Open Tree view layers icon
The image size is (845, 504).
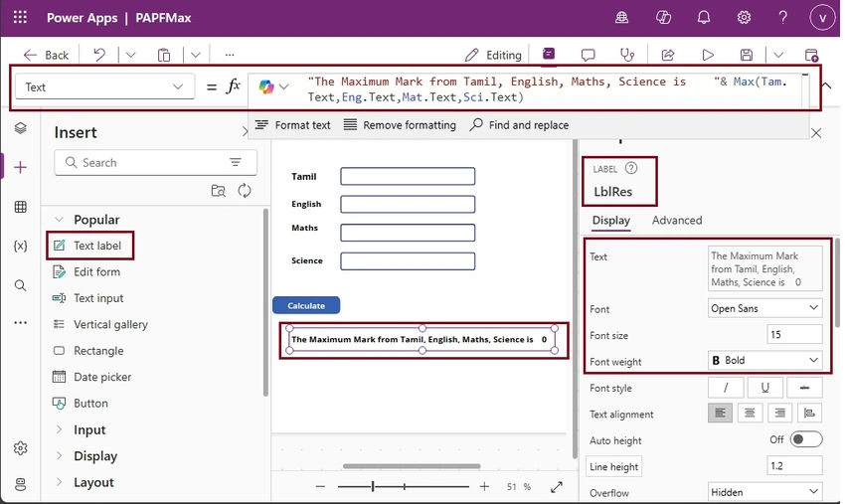coord(21,128)
